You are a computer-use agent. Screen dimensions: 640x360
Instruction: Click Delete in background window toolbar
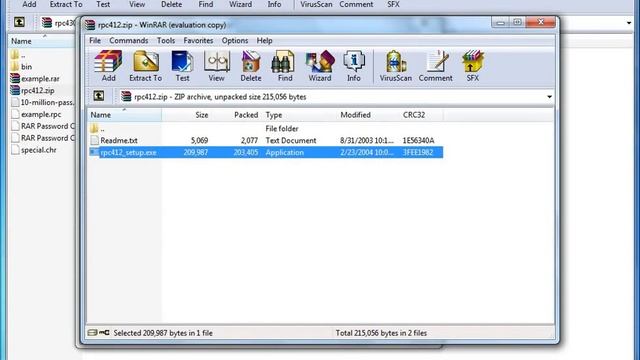171,4
